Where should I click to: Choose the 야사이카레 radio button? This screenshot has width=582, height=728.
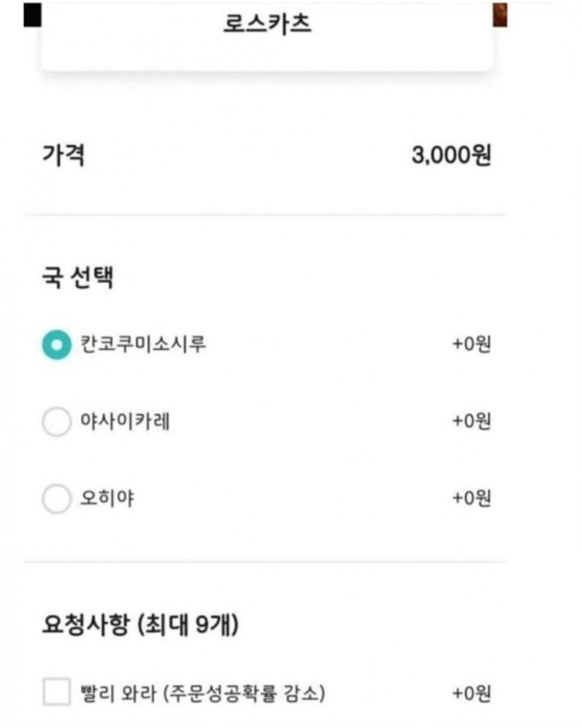56,422
